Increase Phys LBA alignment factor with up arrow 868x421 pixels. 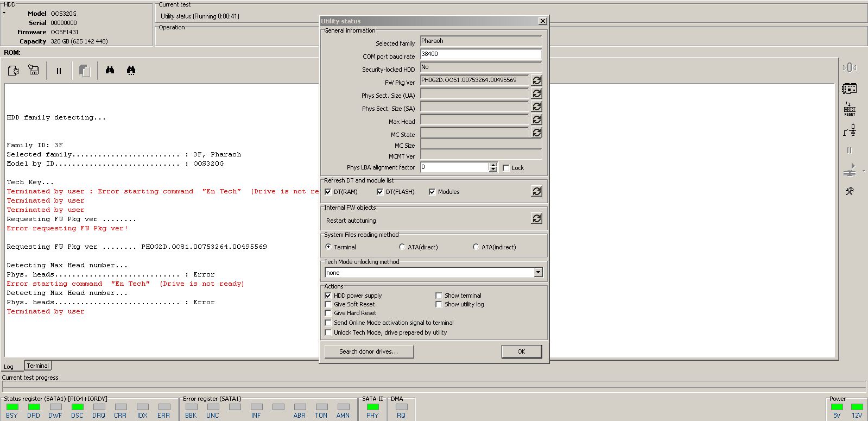click(x=493, y=165)
